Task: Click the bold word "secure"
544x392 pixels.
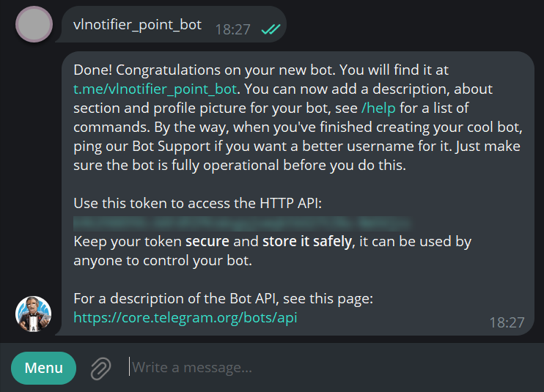Action: pyautogui.click(x=207, y=241)
